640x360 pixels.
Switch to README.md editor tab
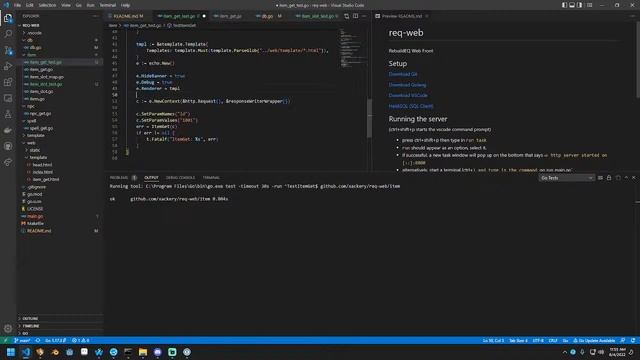pos(127,16)
